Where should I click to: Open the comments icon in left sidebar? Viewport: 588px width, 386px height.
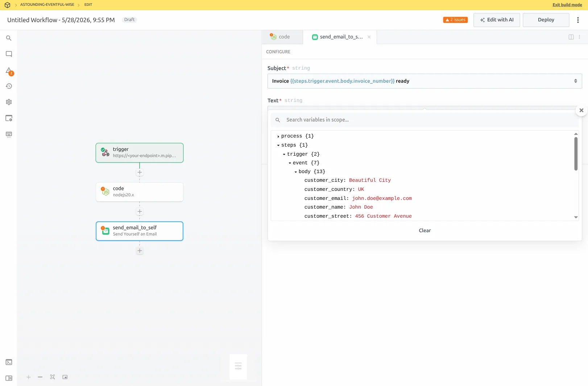[x=9, y=54]
